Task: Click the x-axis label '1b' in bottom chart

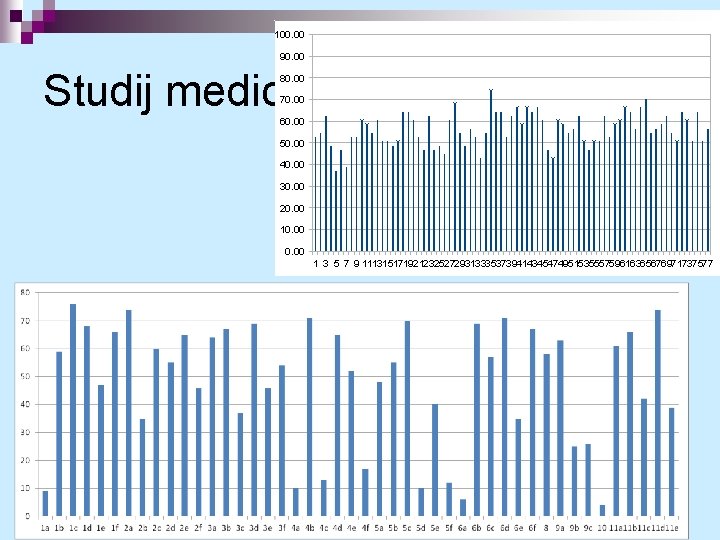Action: click(x=59, y=528)
